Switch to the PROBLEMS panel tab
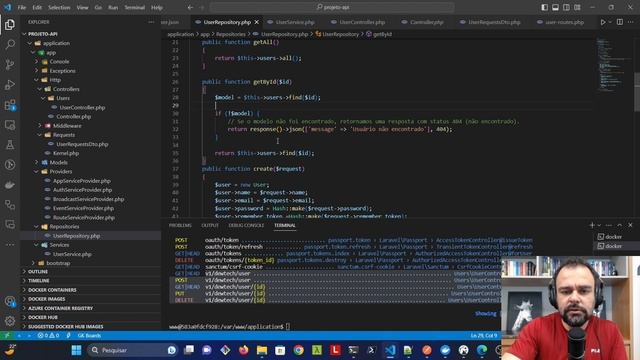 (180, 225)
